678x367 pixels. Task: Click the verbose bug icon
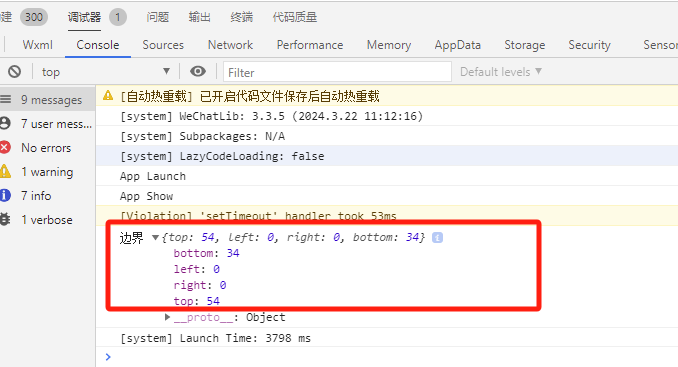coord(5,219)
